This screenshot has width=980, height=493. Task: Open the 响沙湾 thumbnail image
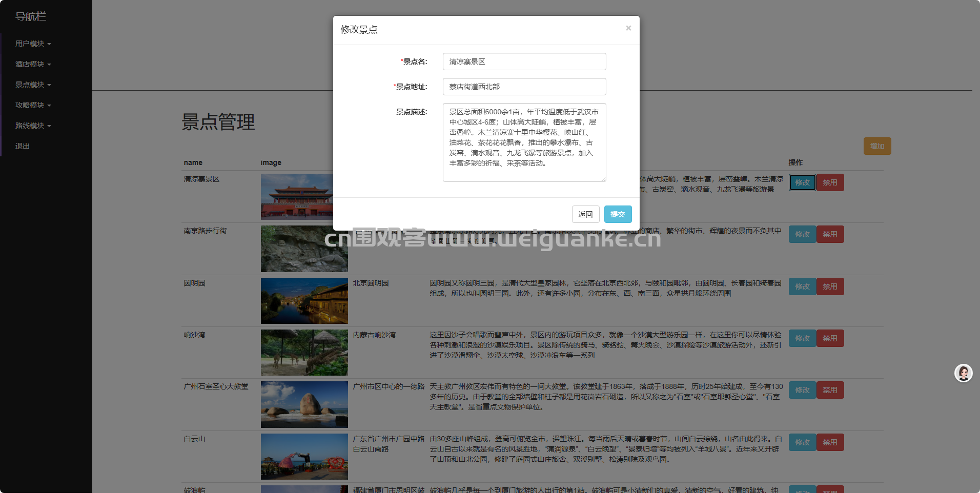point(304,353)
